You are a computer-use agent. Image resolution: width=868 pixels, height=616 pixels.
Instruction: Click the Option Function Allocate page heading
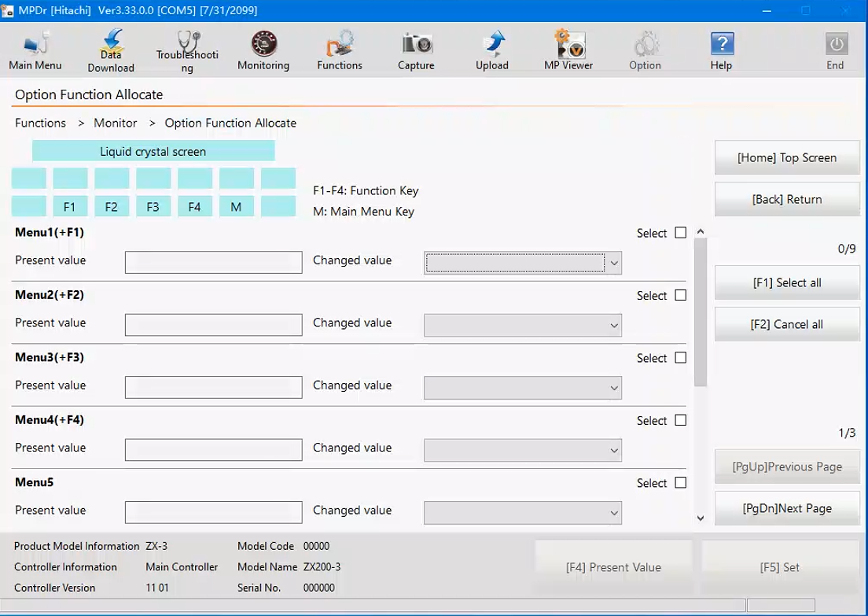(89, 94)
